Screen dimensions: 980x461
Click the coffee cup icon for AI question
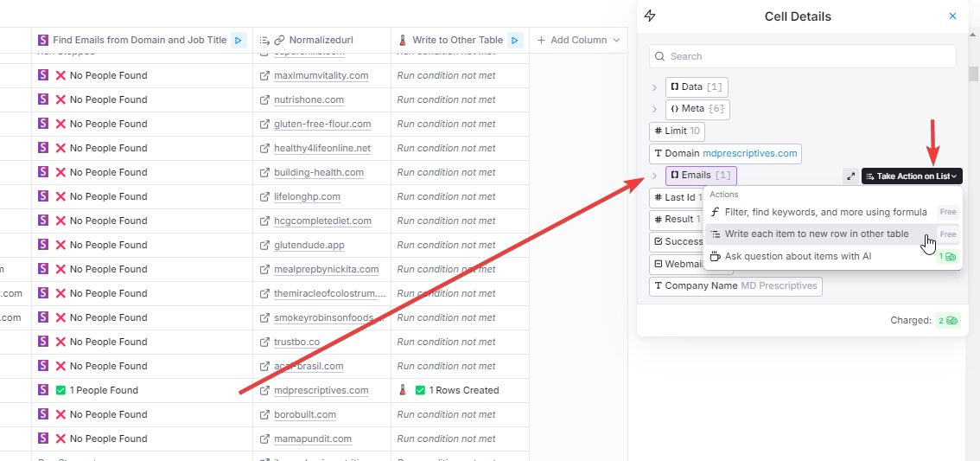715,257
